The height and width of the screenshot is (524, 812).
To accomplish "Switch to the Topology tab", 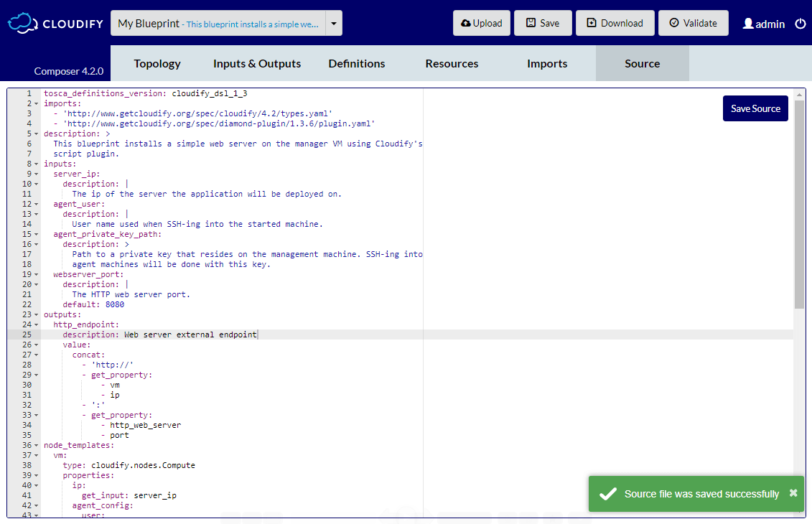I will tap(157, 63).
